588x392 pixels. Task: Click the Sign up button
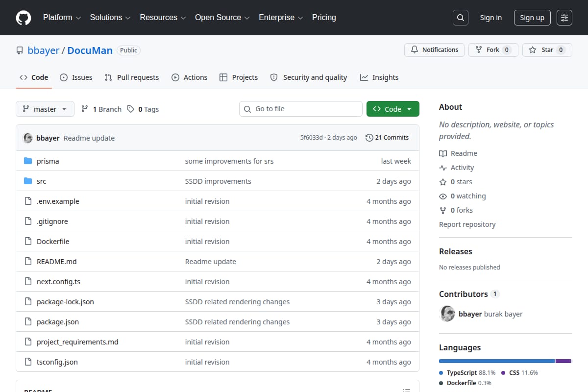click(x=532, y=18)
